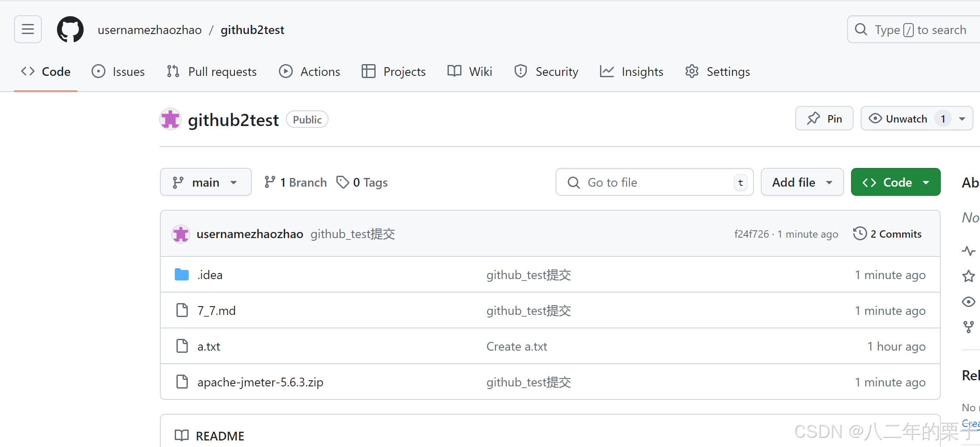Click the latest commit message github_test提交 in header
980x447 pixels.
pyautogui.click(x=353, y=234)
